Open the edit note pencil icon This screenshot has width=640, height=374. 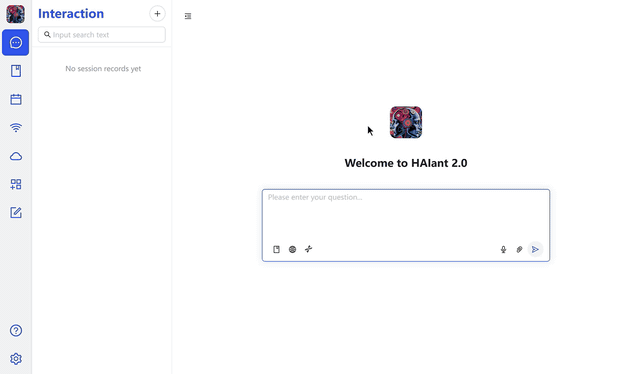tap(16, 212)
